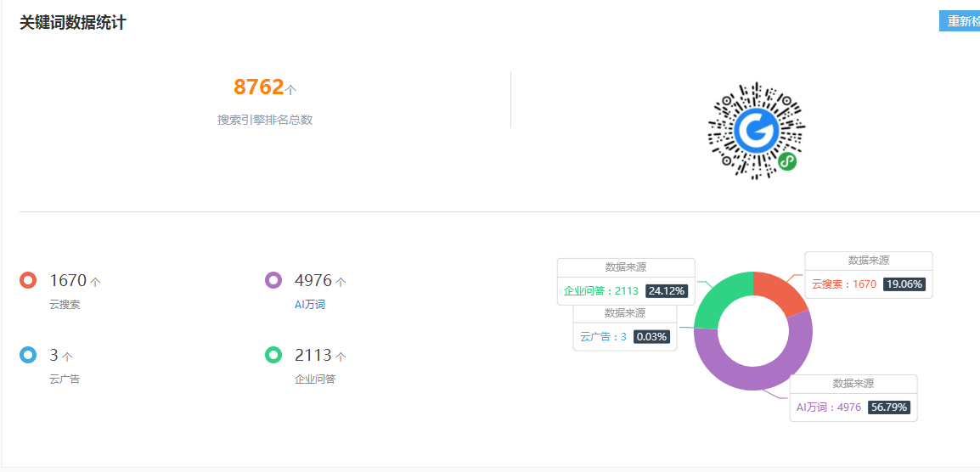Click the blue 重新检 button at top right
Image resolution: width=980 pixels, height=472 pixels.
[x=960, y=20]
